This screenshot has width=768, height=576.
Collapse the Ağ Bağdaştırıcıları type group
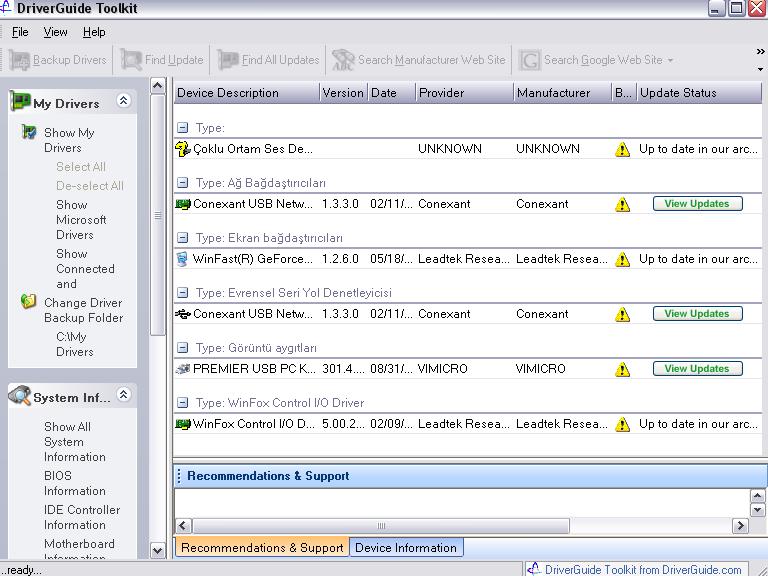click(x=182, y=183)
